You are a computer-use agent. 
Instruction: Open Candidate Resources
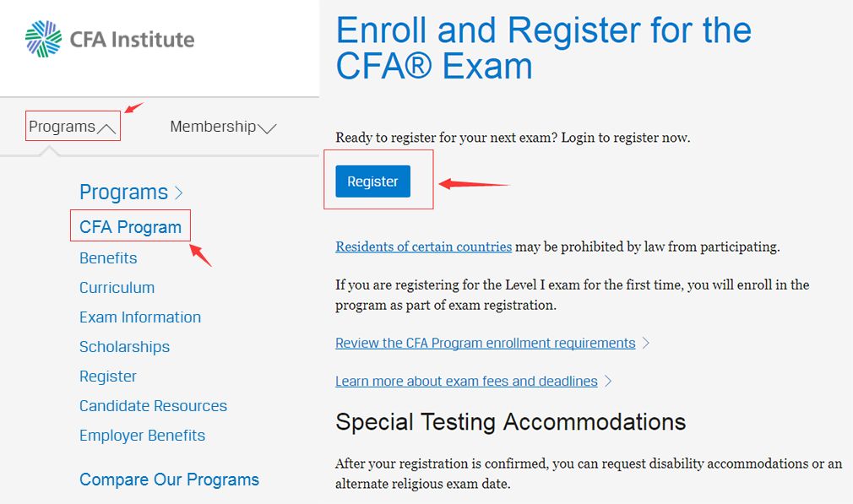point(153,406)
